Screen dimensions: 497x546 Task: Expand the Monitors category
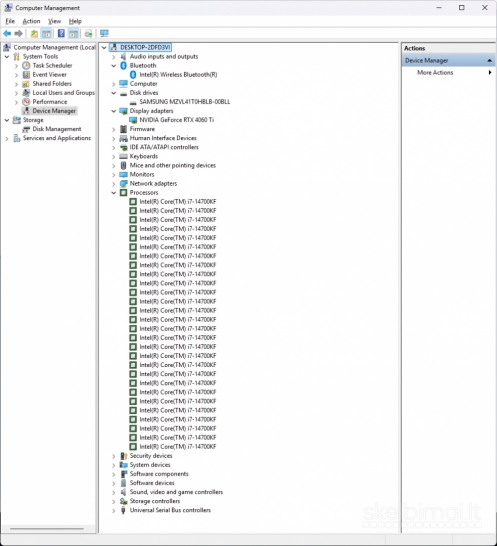point(114,174)
